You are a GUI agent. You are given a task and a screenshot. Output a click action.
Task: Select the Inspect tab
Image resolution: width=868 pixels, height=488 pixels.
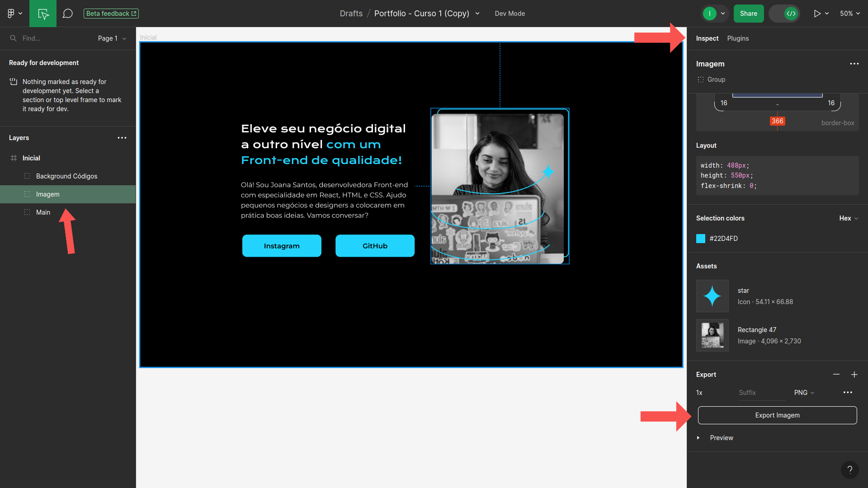click(x=708, y=38)
